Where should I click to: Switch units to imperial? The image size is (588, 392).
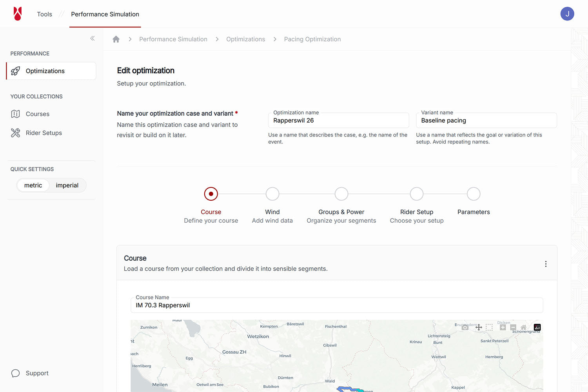pos(67,185)
